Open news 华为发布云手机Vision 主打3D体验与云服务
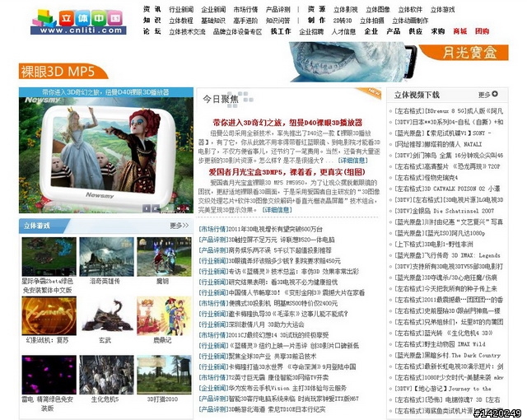The image size is (527, 420). [287, 388]
